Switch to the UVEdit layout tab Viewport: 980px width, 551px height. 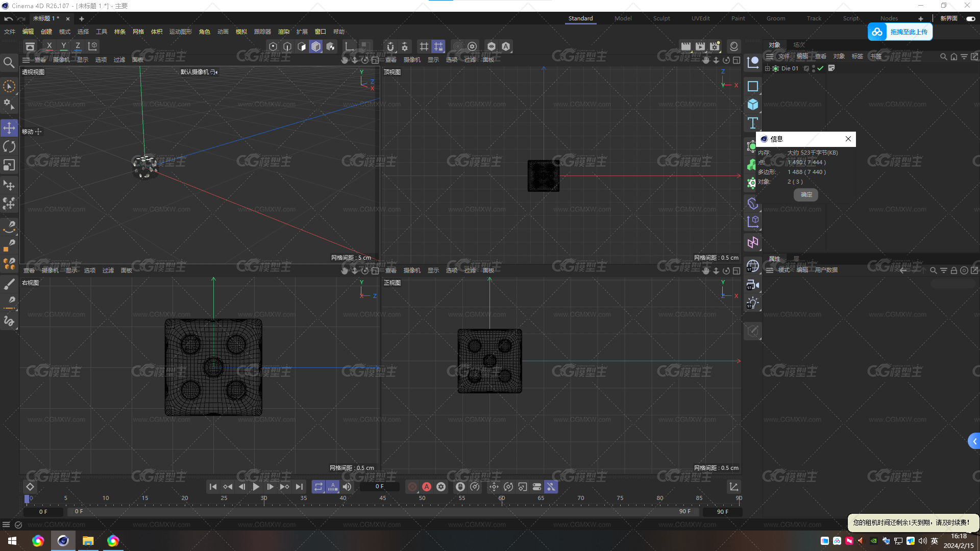click(x=700, y=18)
